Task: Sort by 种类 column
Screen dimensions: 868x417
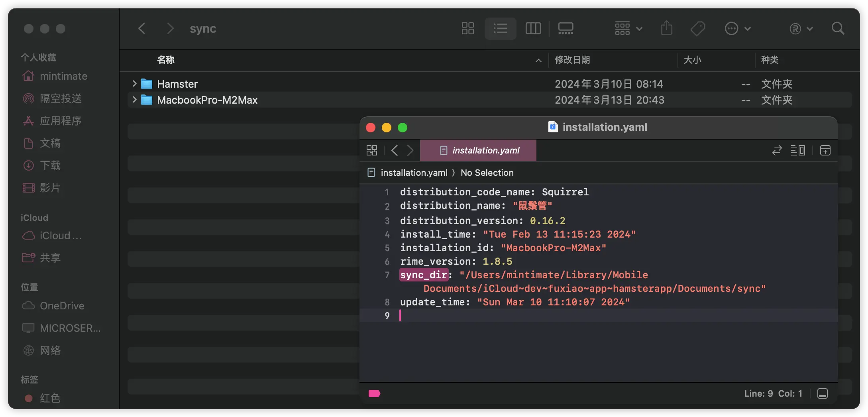Action: click(770, 60)
